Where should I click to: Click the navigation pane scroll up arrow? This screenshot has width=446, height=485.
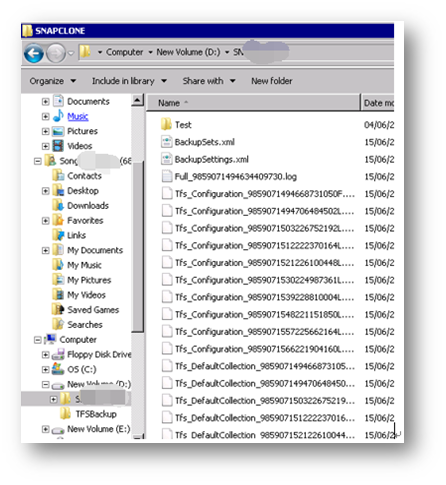137,100
